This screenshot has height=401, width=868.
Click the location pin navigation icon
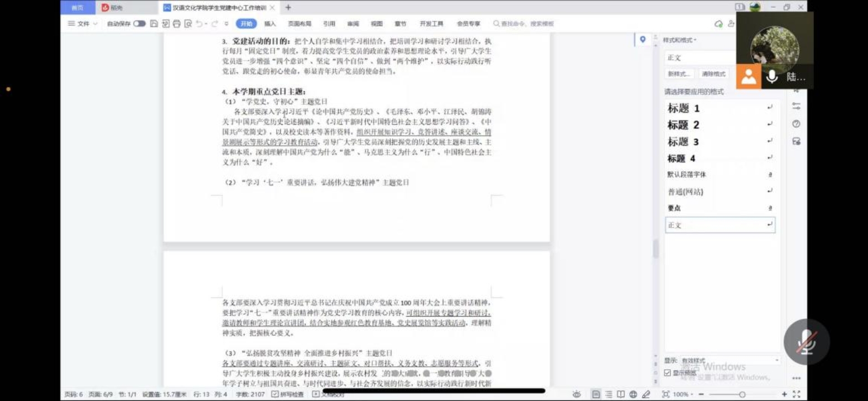tap(643, 40)
